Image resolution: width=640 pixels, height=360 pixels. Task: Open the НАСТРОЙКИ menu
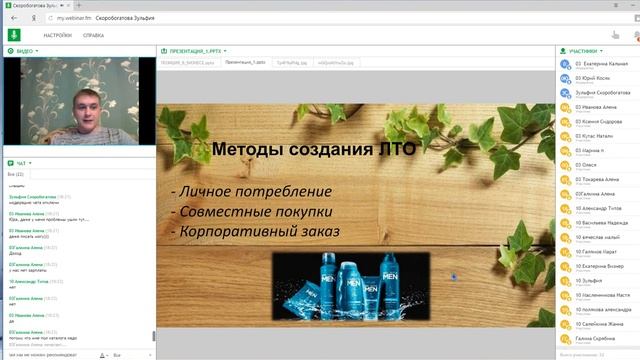point(58,36)
